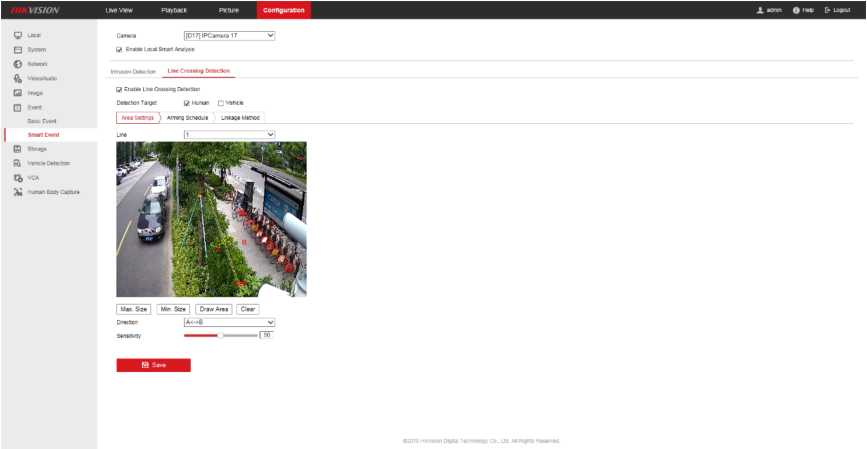Open the Direction dropdown
The height and width of the screenshot is (449, 867).
(229, 322)
